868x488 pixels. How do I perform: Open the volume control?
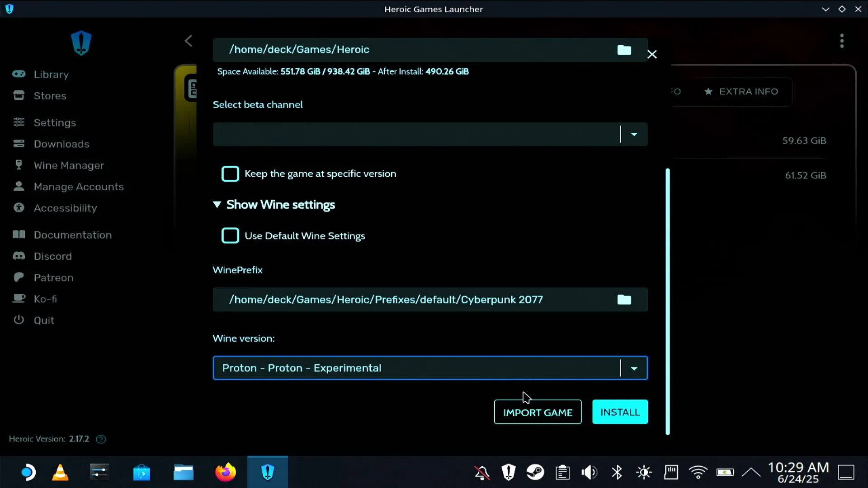[590, 473]
